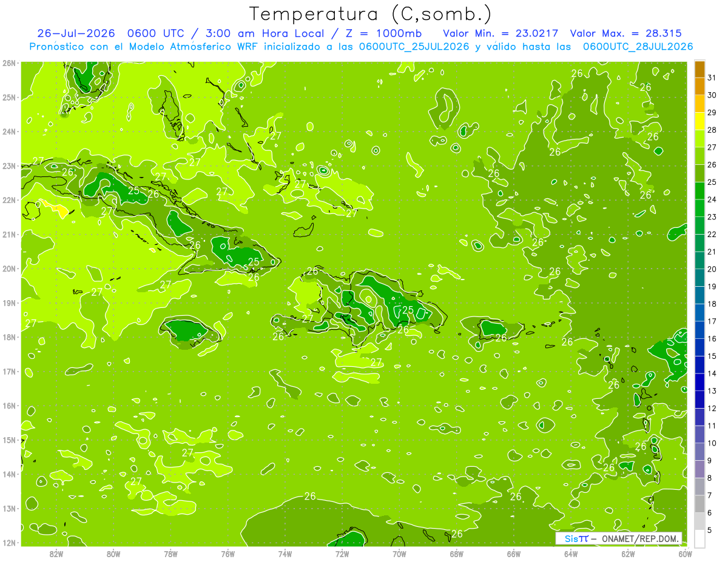Select initialization time "0600UTC_25JUL2026"
Image resolution: width=728 pixels, height=562 pixels.
coord(414,46)
